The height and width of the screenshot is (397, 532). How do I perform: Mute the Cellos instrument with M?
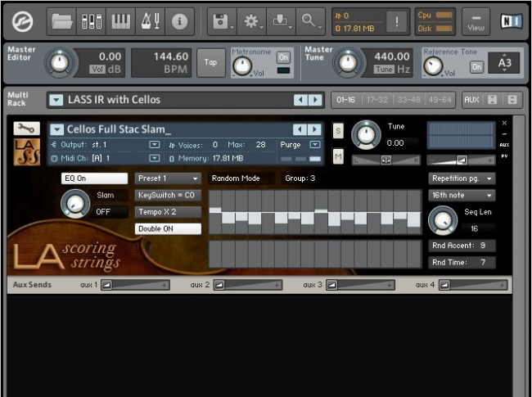coord(338,156)
